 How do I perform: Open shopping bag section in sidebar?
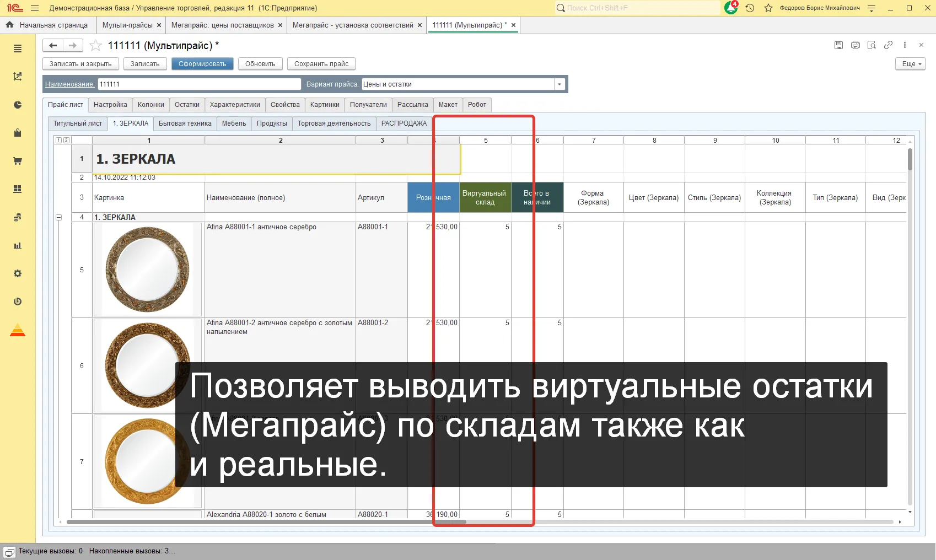18,133
